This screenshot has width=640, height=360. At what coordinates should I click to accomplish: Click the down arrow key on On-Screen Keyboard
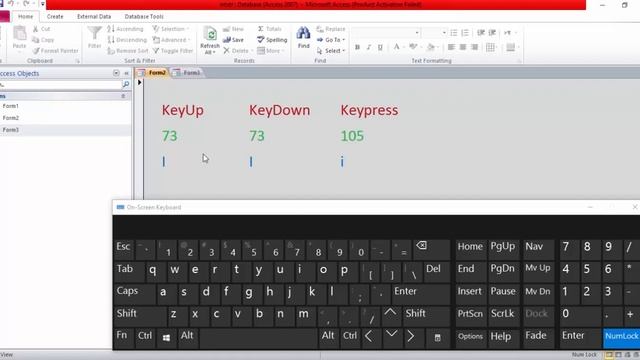click(391, 336)
